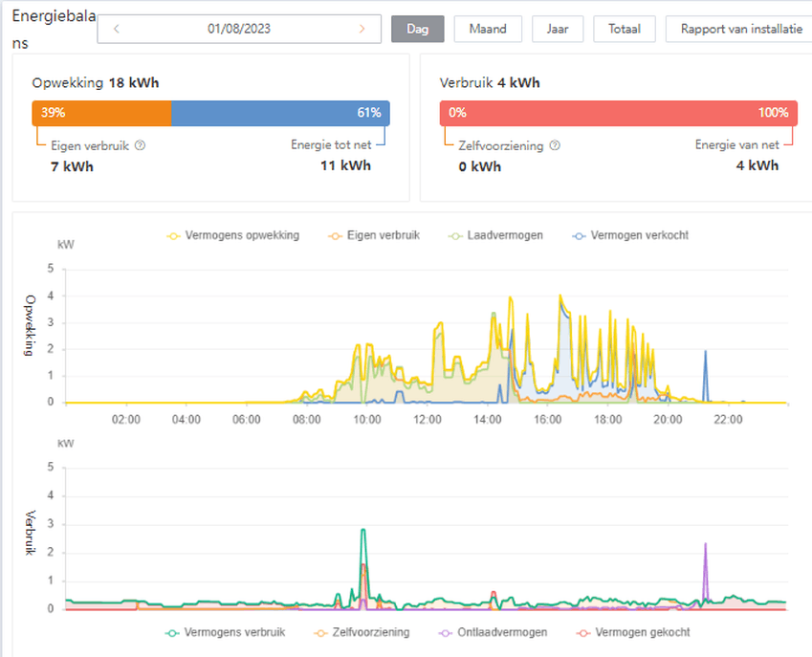Toggle Ontlaadvermogen legend series
The width and height of the screenshot is (812, 657).
[x=493, y=633]
